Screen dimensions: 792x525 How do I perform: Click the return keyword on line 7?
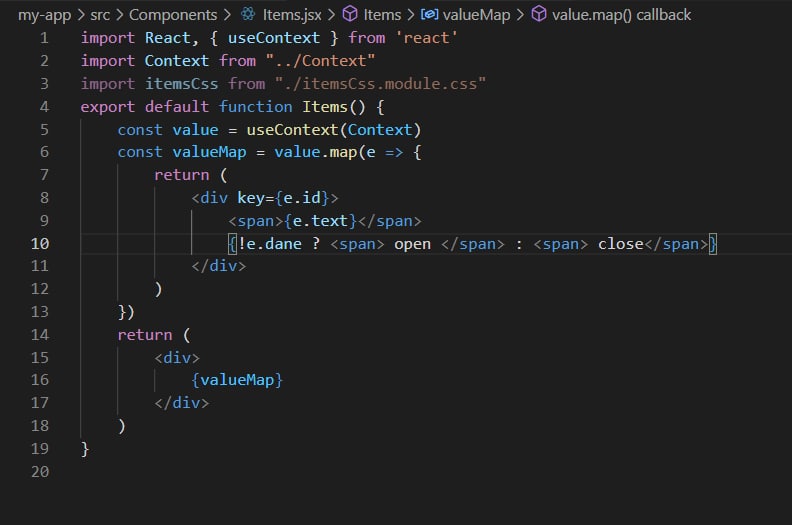[x=181, y=175]
